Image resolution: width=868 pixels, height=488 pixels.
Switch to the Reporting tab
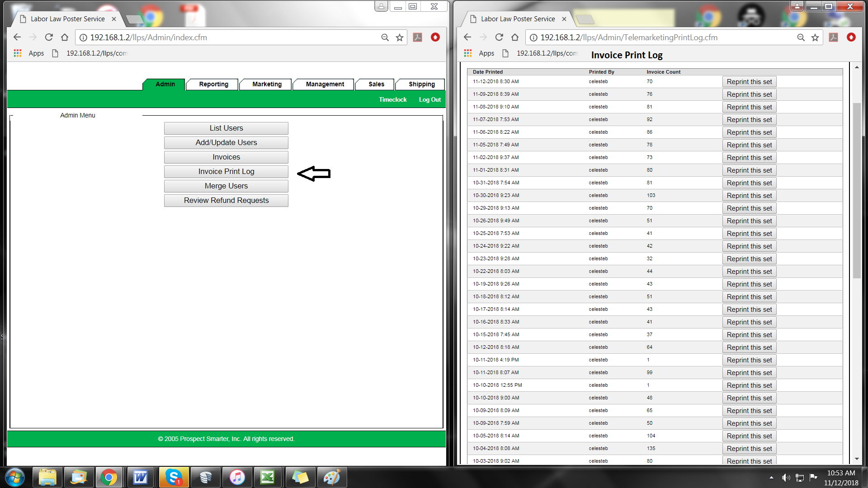point(213,84)
